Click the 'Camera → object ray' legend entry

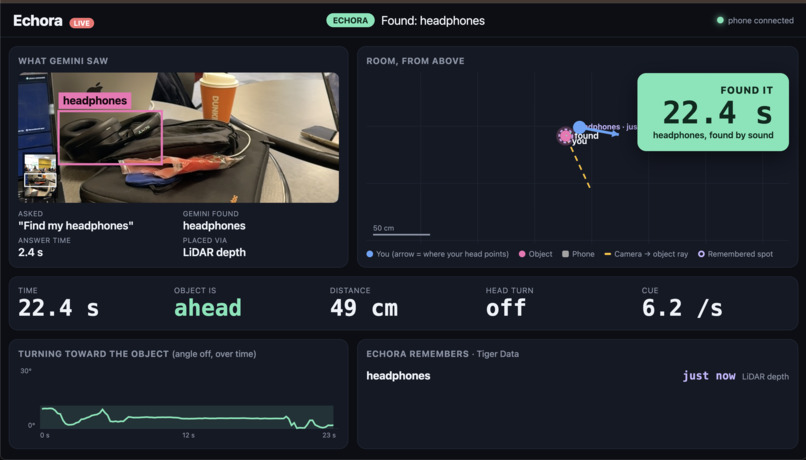[646, 254]
